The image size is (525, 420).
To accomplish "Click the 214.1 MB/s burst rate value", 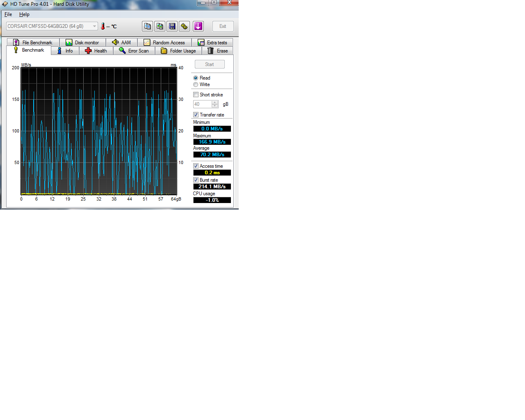I will click(212, 187).
